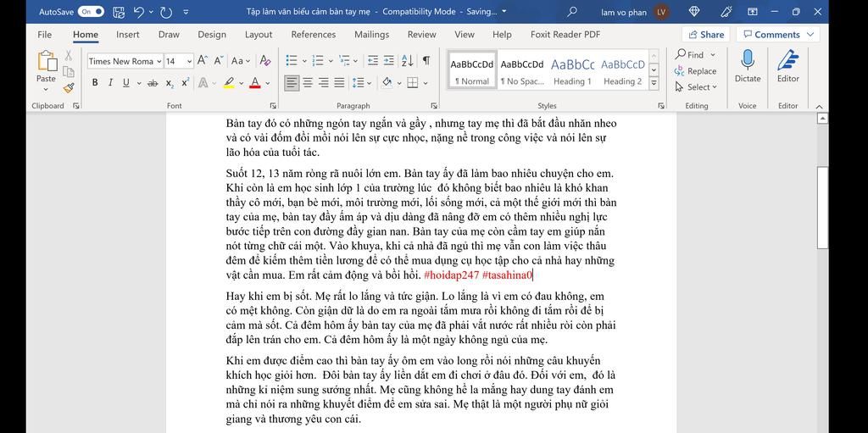868x433 pixels.
Task: Toggle Superscript formatting
Action: tap(186, 82)
